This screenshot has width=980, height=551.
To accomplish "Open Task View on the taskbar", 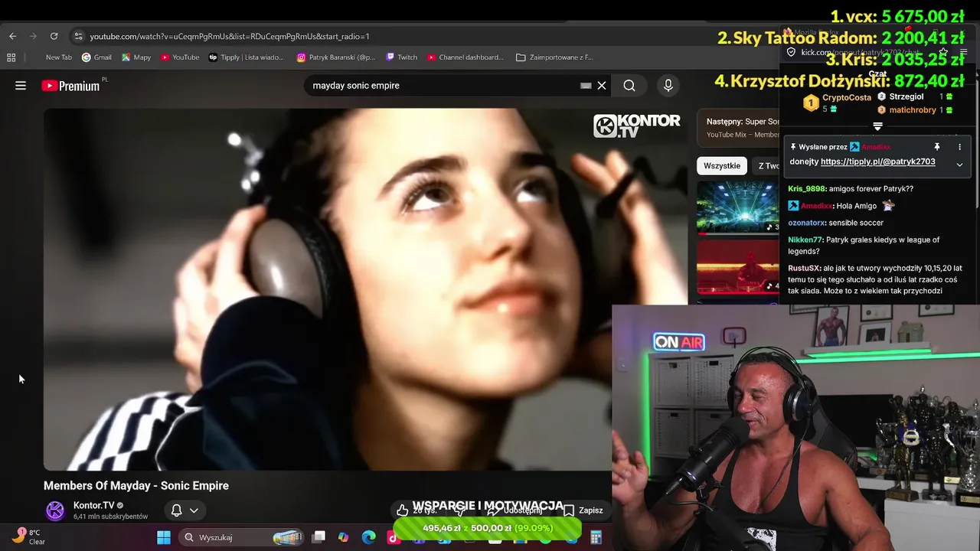I will (x=319, y=537).
